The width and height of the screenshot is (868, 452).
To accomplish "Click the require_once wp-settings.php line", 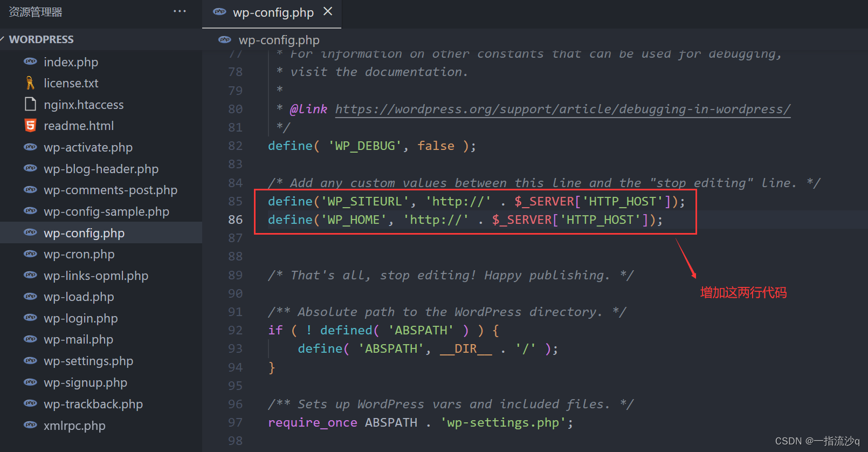I will (421, 422).
